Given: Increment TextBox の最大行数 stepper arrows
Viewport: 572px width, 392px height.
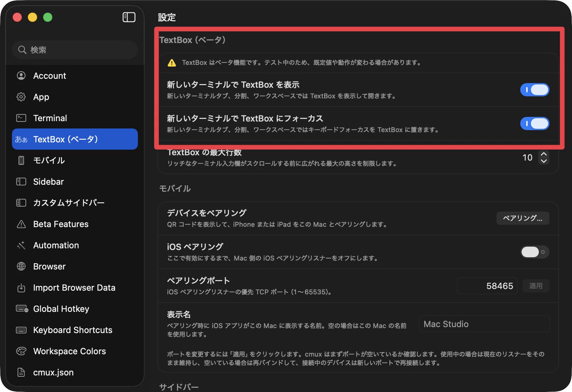Looking at the screenshot, I should coord(544,154).
